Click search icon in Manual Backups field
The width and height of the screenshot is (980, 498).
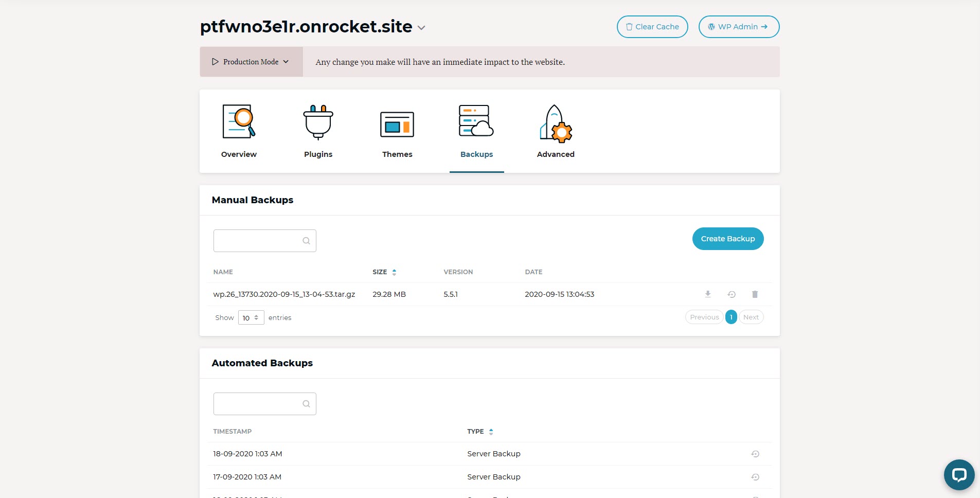tap(306, 241)
